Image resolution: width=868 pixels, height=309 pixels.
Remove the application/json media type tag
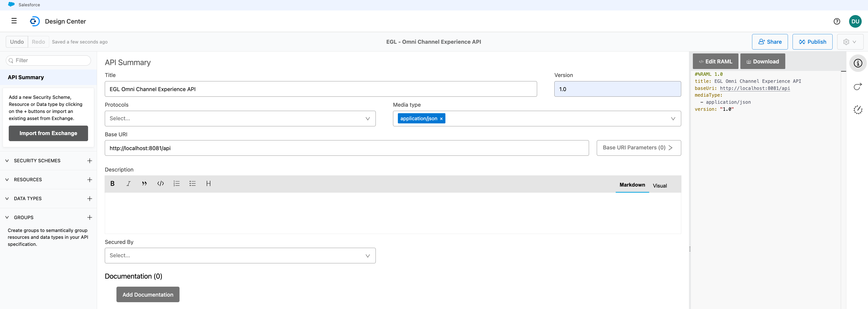click(x=441, y=119)
